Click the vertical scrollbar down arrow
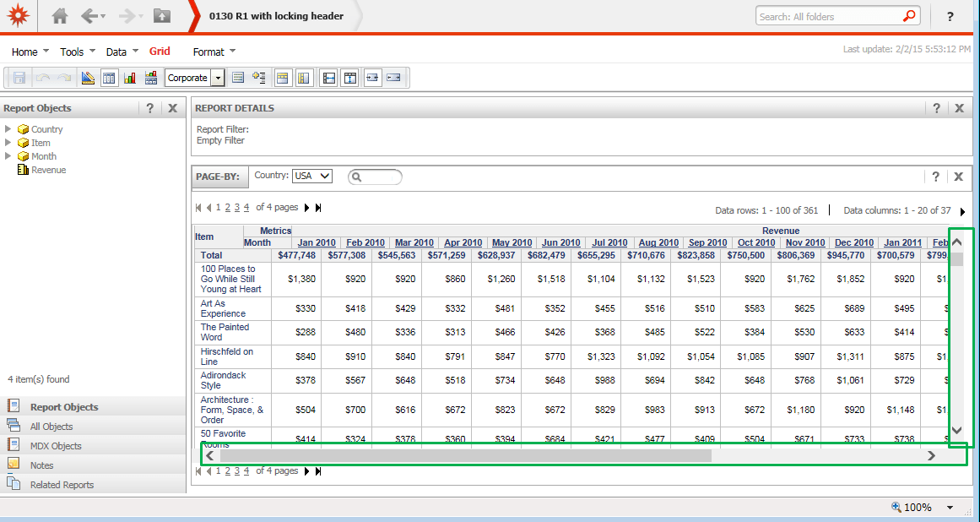Viewport: 980px width, 522px height. tap(956, 430)
